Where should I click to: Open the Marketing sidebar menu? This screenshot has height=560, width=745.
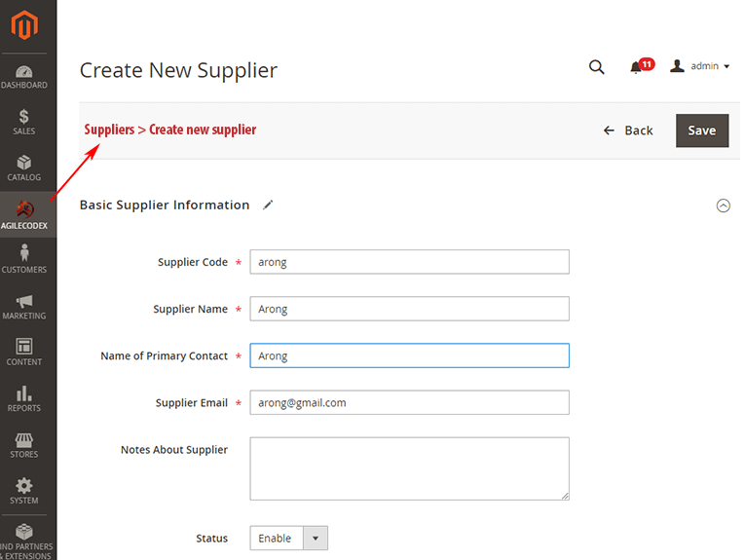24,307
